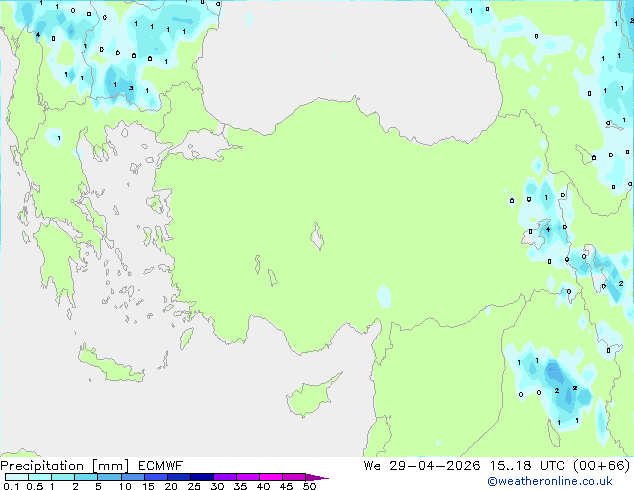Pick the dark navy swatch between 25 and 30

[x=201, y=477]
